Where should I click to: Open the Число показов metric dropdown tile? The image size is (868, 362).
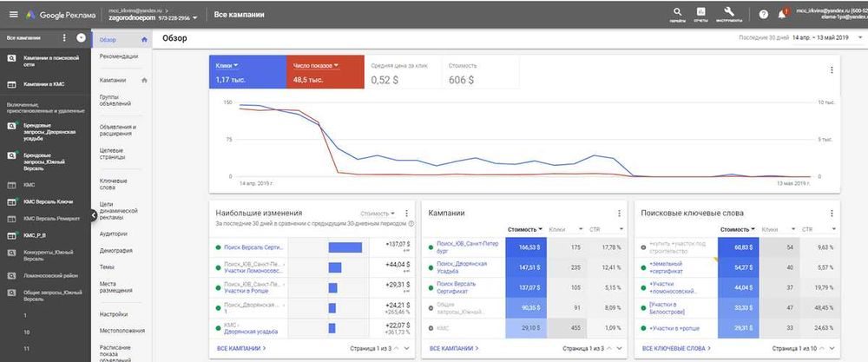click(325, 72)
